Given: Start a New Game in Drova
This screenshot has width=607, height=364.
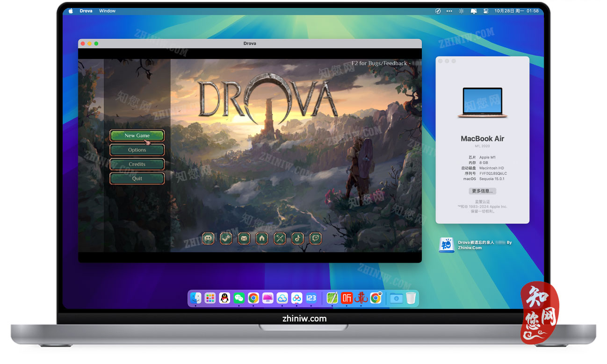Looking at the screenshot, I should coord(137,136).
